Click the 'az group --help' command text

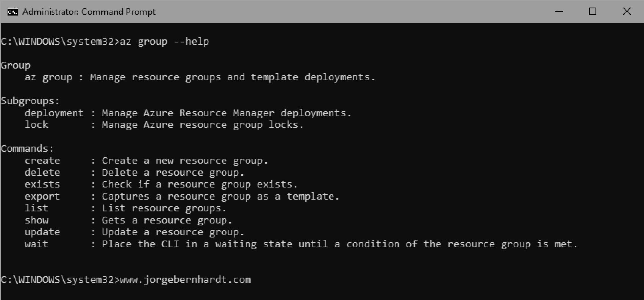(x=164, y=42)
